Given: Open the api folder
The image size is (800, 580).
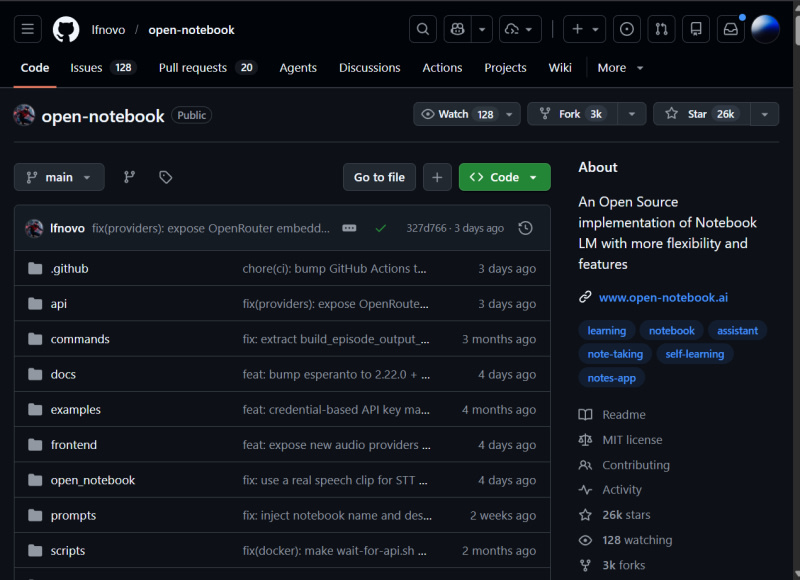Looking at the screenshot, I should pyautogui.click(x=59, y=304).
